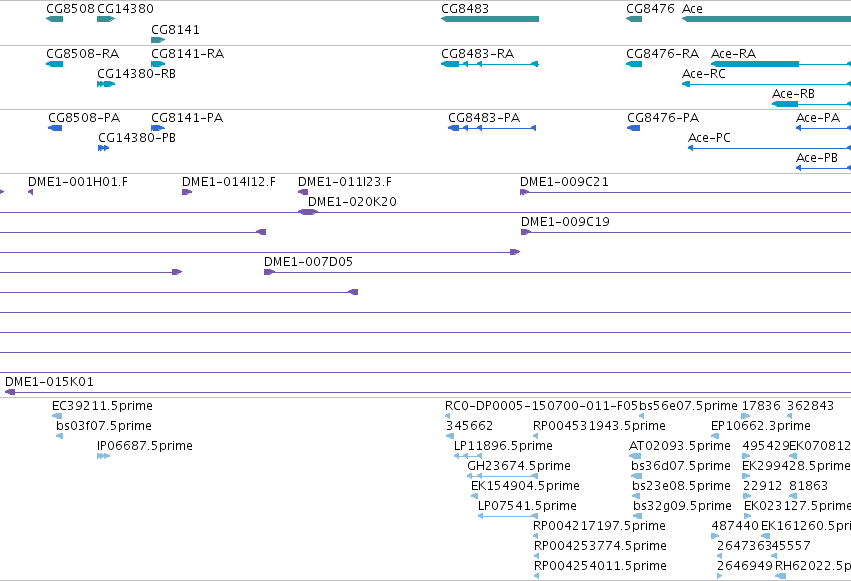Open the IP06687.5prime EST
Image resolution: width=851 pixels, height=581 pixels.
[x=104, y=456]
